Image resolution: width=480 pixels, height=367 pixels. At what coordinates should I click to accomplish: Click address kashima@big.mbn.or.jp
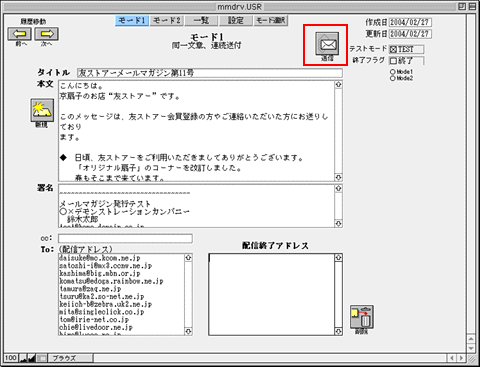point(100,273)
